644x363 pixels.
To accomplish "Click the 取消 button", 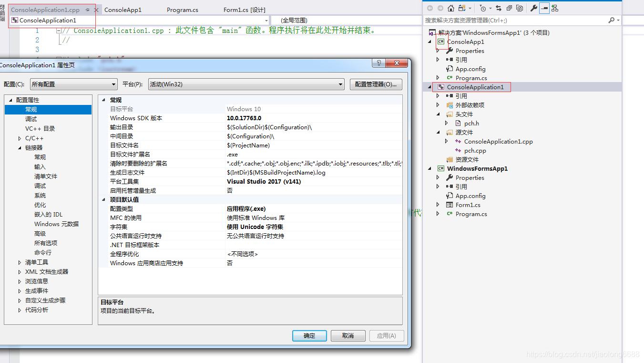I will 348,336.
